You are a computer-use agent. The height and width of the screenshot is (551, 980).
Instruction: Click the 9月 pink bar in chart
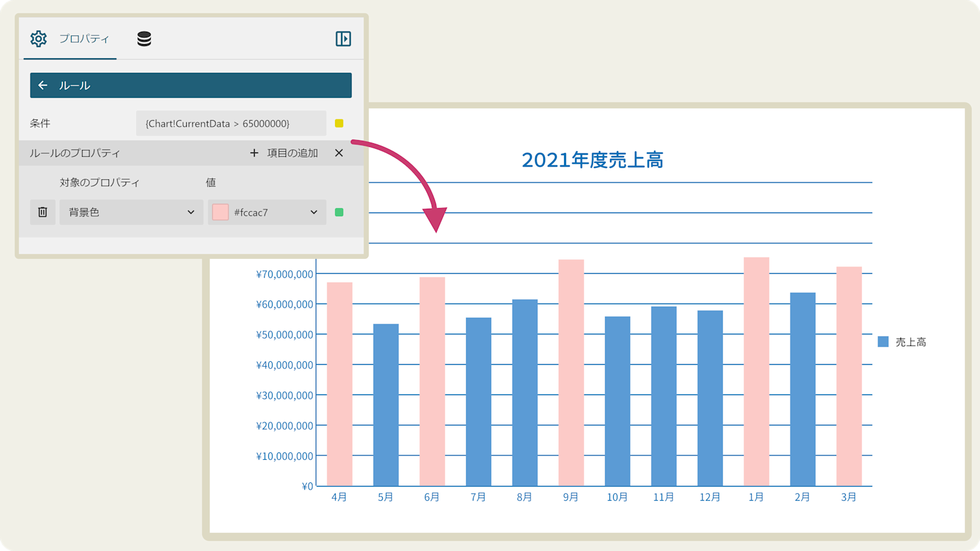tap(571, 373)
